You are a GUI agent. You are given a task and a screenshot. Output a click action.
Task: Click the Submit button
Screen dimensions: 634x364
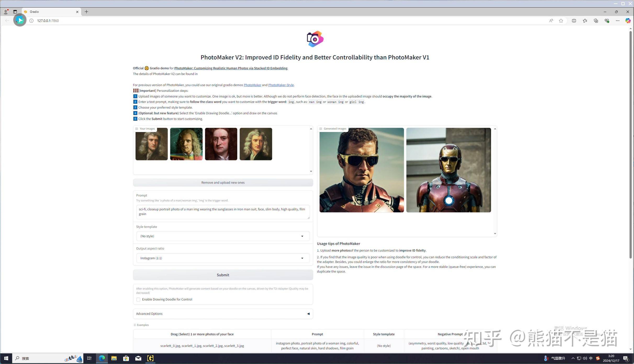click(223, 275)
